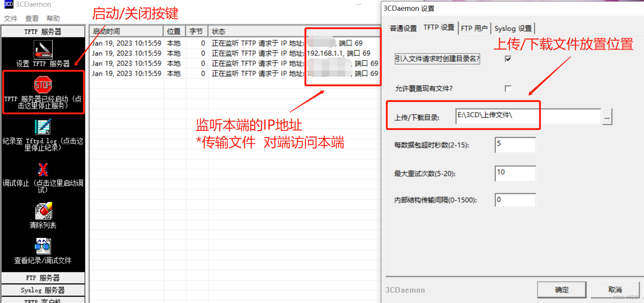The width and height of the screenshot is (644, 303).
Task: Open the 帮助 menu
Action: 53,18
